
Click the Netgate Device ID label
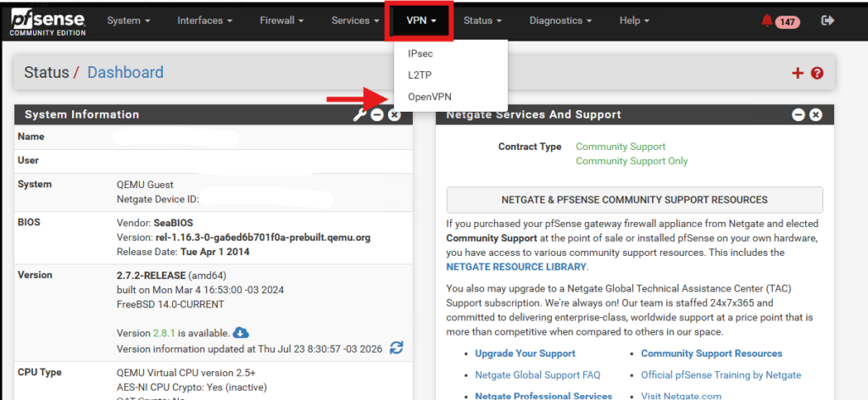[x=158, y=199]
